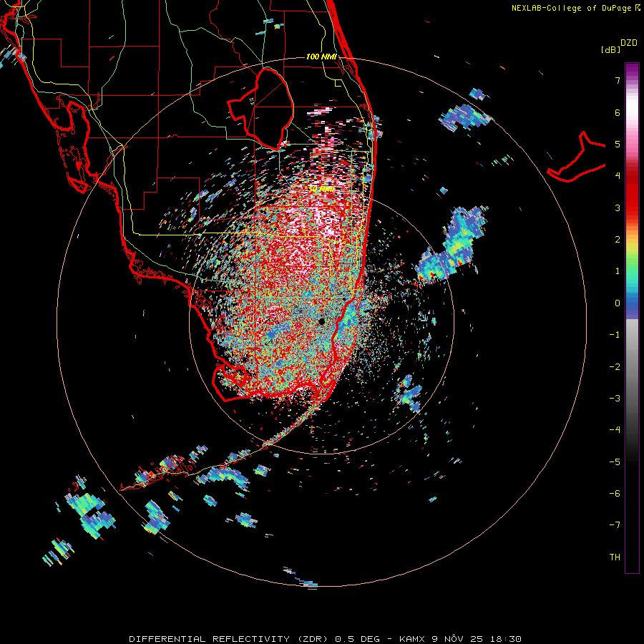This screenshot has height=644, width=644.
Task: Click the black KAMX radar site dot
Action: click(321, 321)
